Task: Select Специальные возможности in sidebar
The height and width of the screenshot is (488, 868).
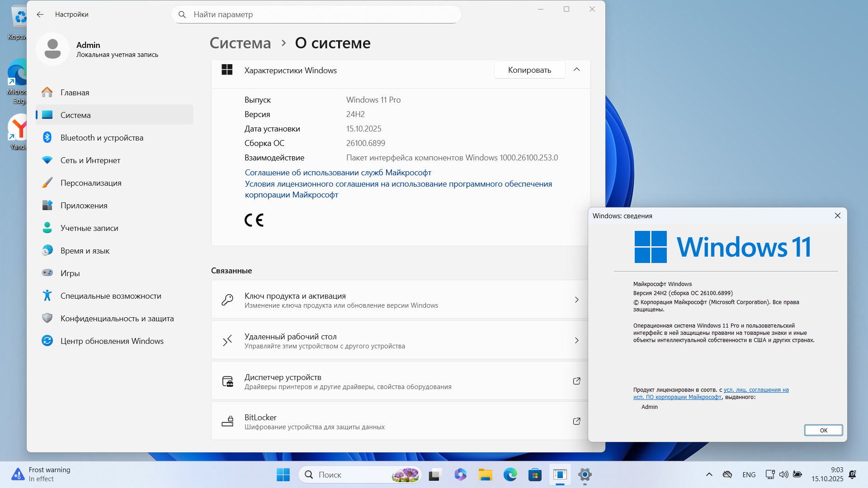Action: coord(110,296)
